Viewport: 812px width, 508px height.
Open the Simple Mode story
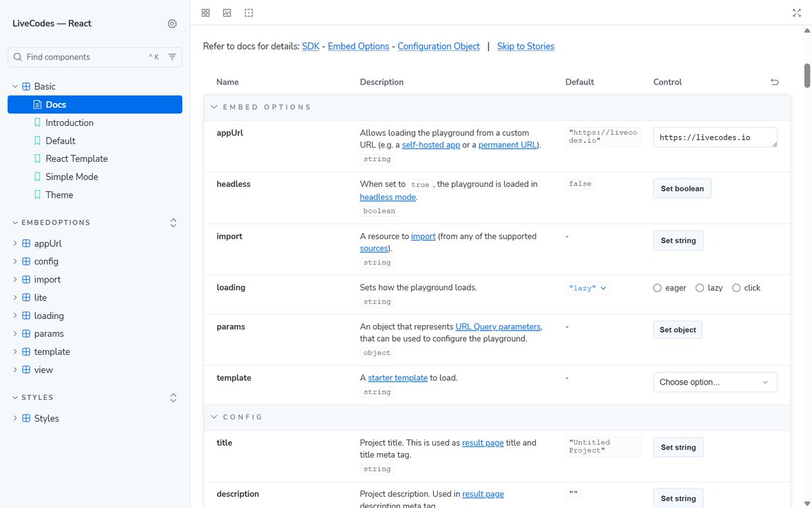click(72, 177)
